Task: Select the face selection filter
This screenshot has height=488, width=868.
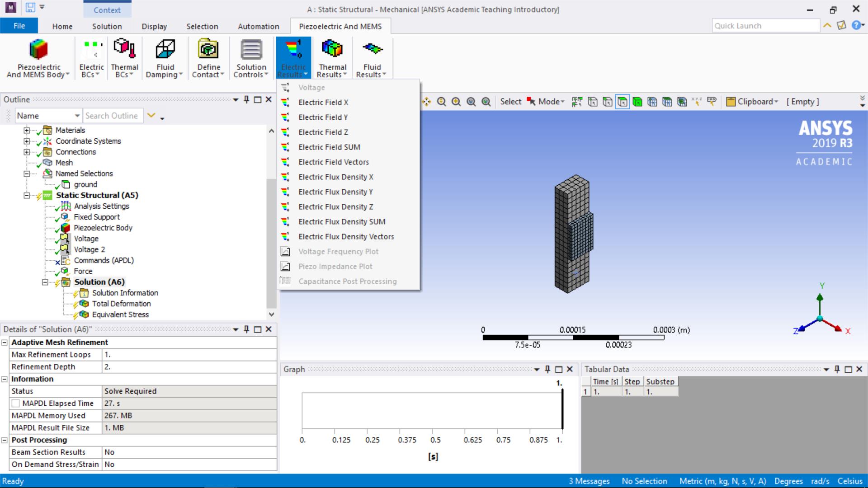Action: click(622, 102)
